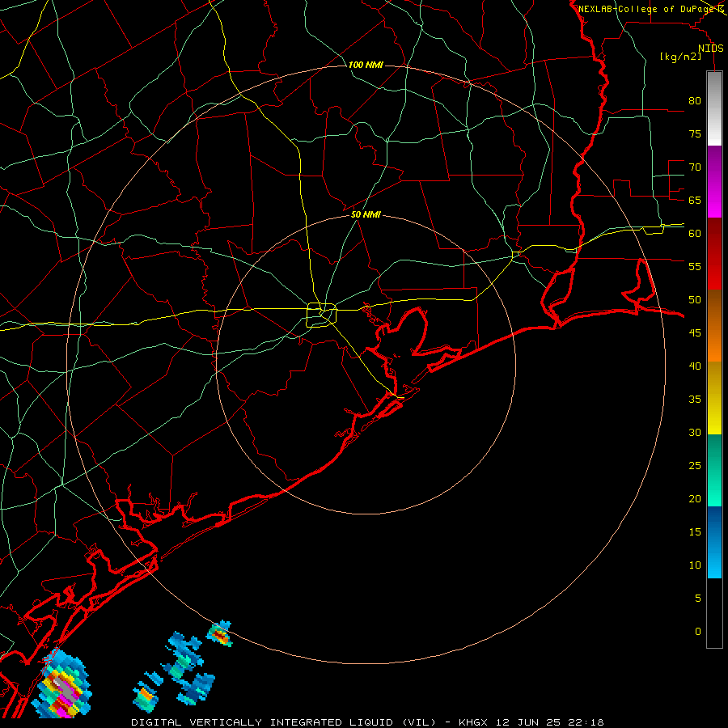This screenshot has height=728, width=728.
Task: Click the 10 value on the color scale
Action: 695,565
